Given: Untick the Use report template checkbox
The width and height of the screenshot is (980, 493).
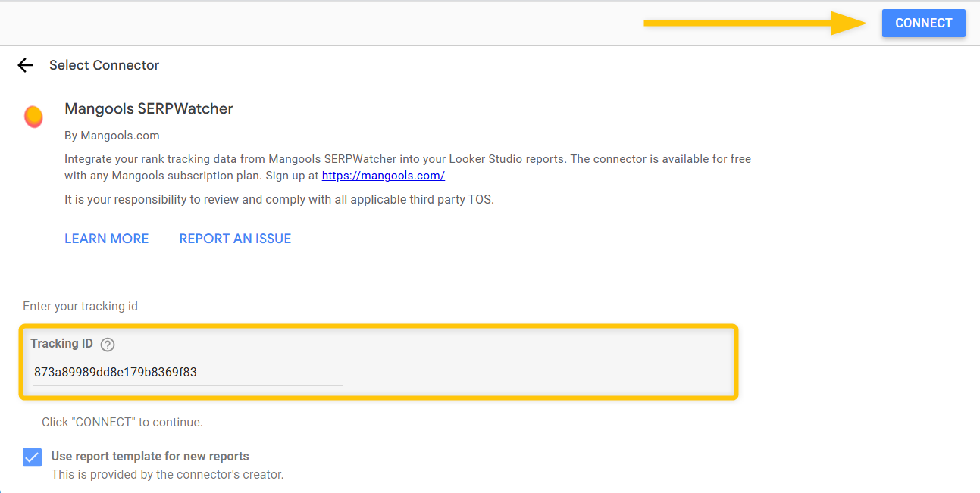Looking at the screenshot, I should 32,457.
